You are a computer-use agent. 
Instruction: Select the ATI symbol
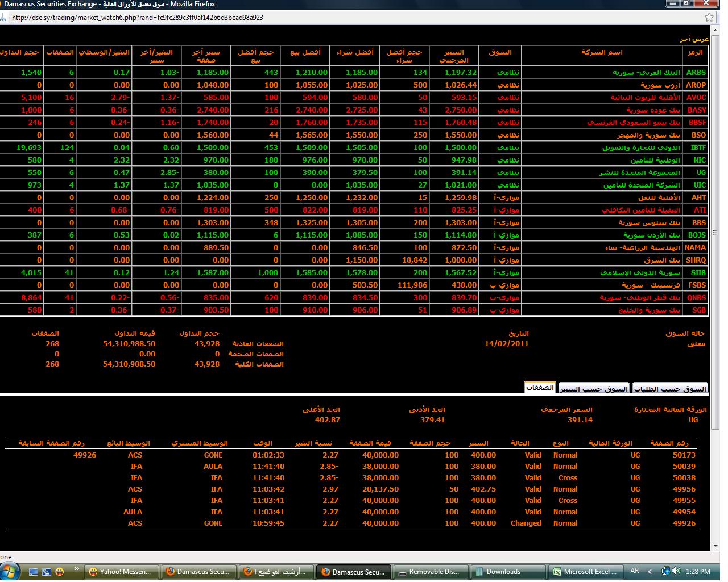point(700,210)
